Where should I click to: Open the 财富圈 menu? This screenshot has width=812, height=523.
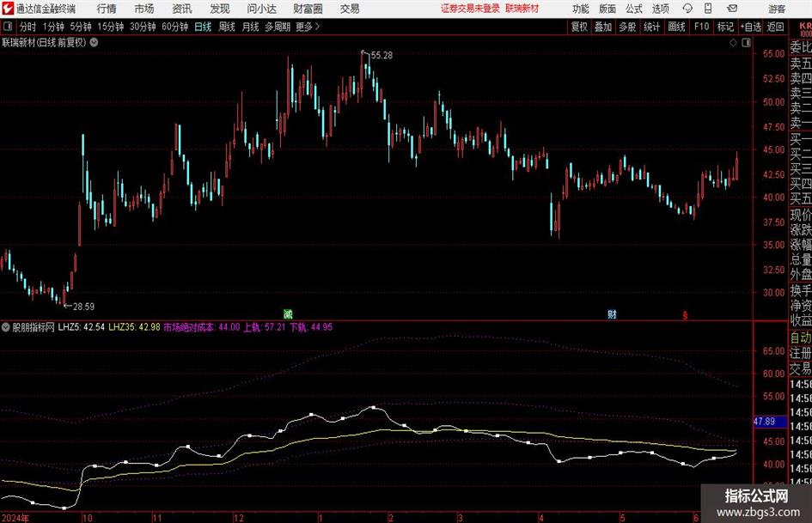tap(308, 9)
